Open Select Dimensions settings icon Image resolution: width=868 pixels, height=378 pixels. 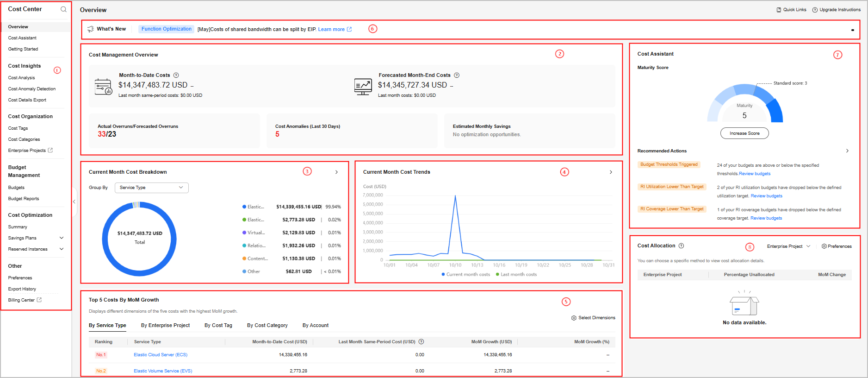pyautogui.click(x=574, y=318)
